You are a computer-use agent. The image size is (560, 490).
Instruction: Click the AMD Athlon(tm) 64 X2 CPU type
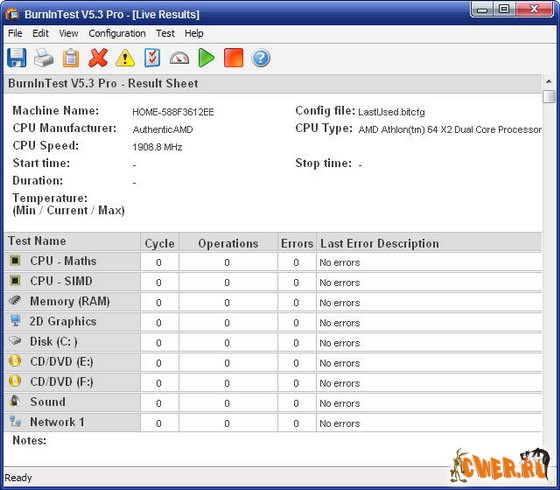(x=450, y=129)
